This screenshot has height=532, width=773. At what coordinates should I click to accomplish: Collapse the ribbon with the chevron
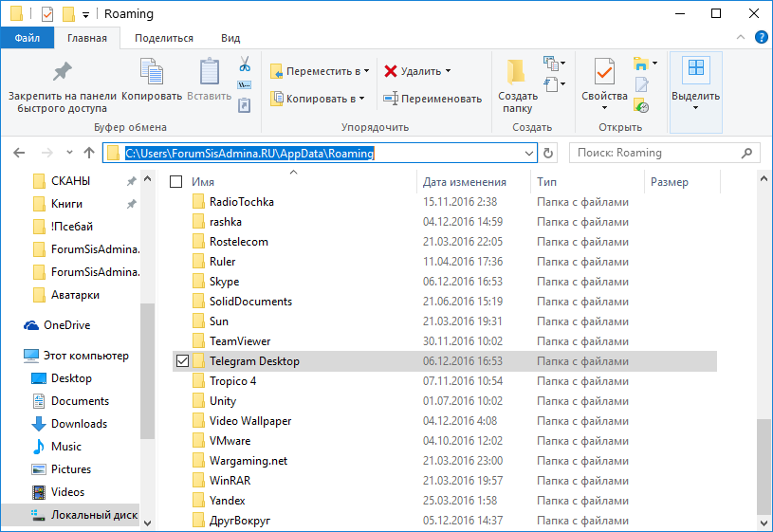pyautogui.click(x=741, y=38)
